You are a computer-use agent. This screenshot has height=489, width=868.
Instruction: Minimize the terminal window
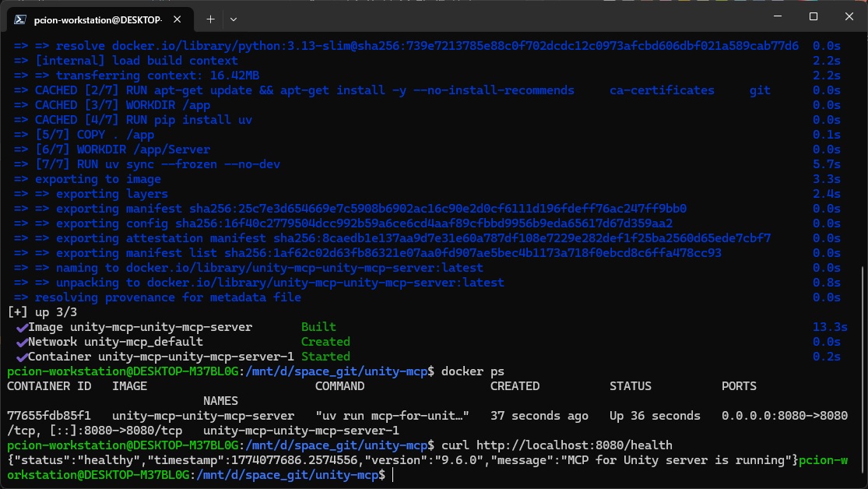click(777, 17)
